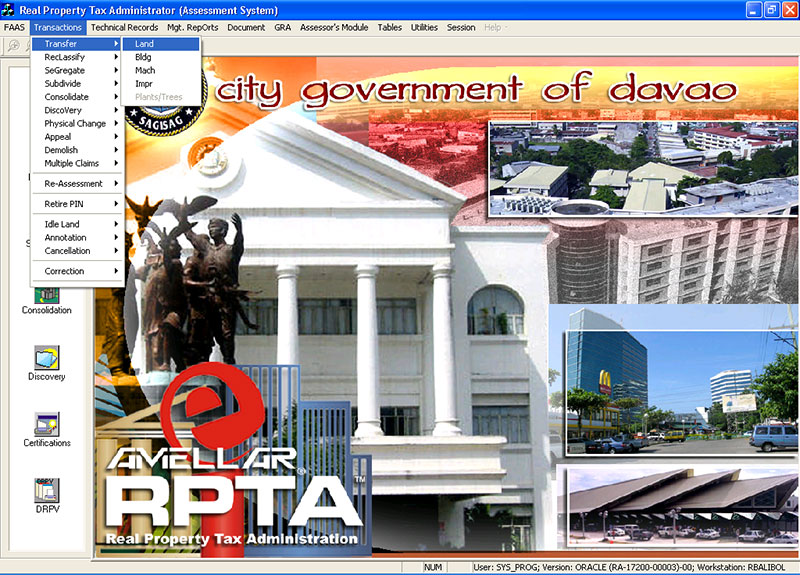Click the User SYS_PROG status bar text

(x=629, y=567)
